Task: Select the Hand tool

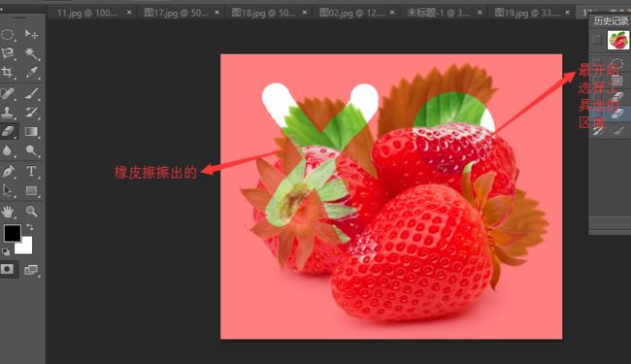Action: 8,212
